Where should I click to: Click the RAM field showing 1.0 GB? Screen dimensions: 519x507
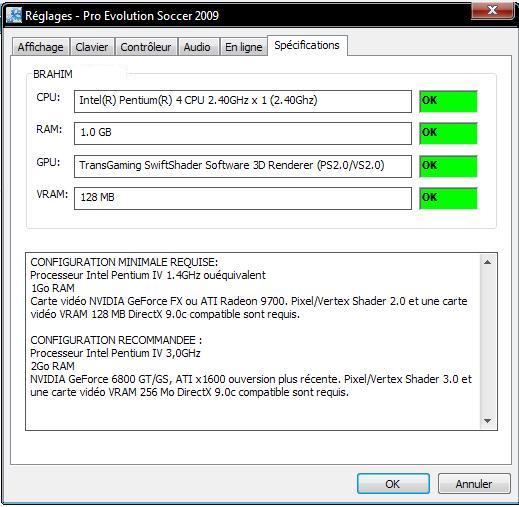(243, 133)
